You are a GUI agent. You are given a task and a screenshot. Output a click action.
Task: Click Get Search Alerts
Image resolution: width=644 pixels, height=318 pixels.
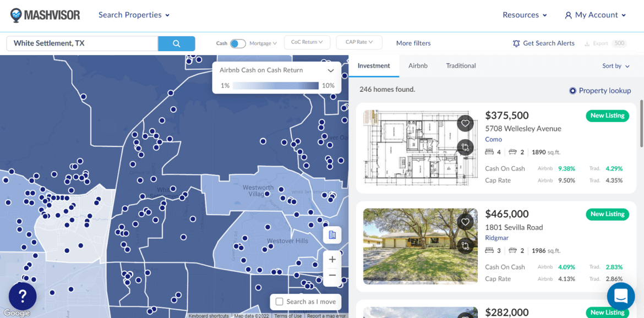(543, 43)
